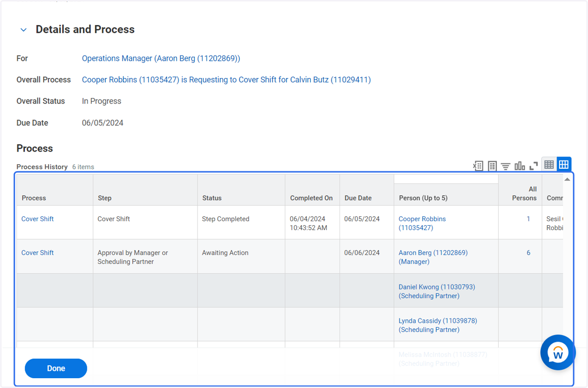The width and height of the screenshot is (588, 388).
Task: Open the table filter icon
Action: [506, 166]
